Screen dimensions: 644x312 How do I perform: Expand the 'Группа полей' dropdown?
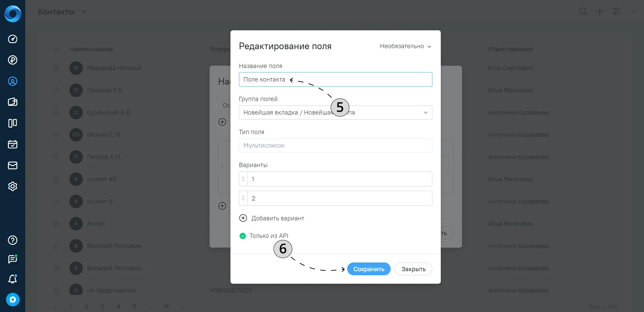335,113
